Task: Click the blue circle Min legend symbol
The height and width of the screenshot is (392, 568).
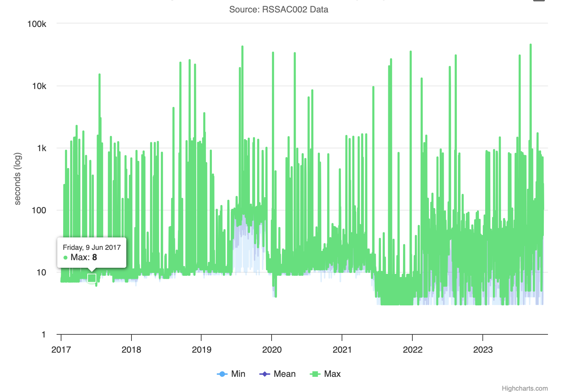Action: pos(223,374)
